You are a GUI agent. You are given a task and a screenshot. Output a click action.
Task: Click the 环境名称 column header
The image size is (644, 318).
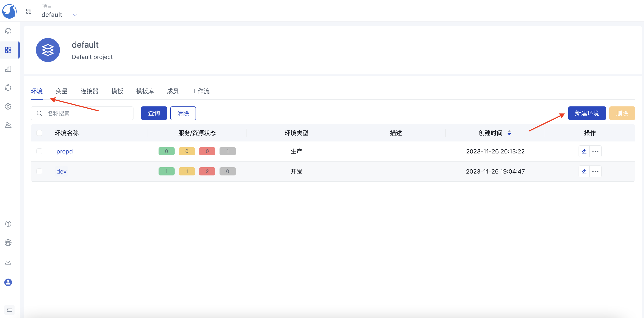point(67,133)
